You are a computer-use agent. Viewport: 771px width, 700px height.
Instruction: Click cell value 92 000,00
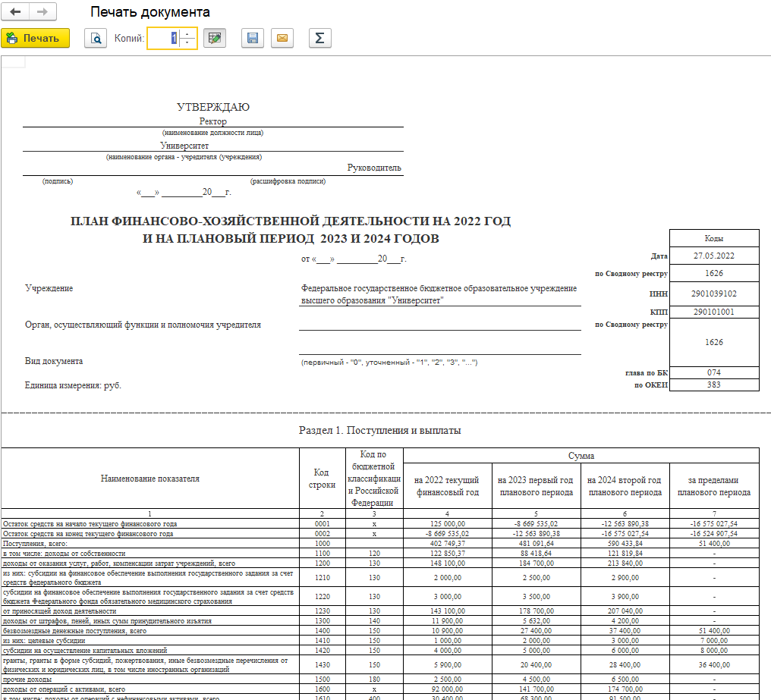point(448,689)
